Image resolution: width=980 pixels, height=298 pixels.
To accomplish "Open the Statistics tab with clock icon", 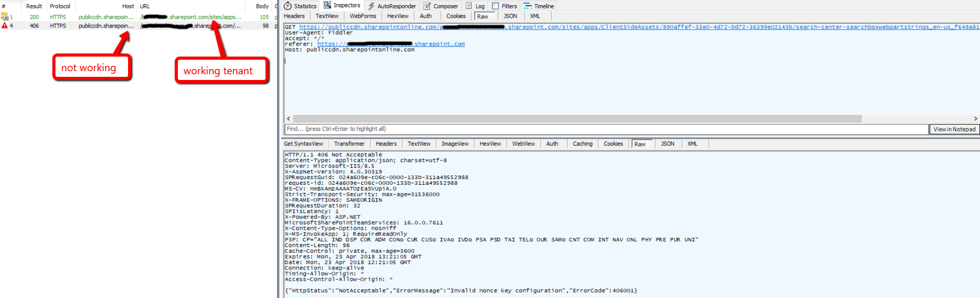I will pos(300,6).
